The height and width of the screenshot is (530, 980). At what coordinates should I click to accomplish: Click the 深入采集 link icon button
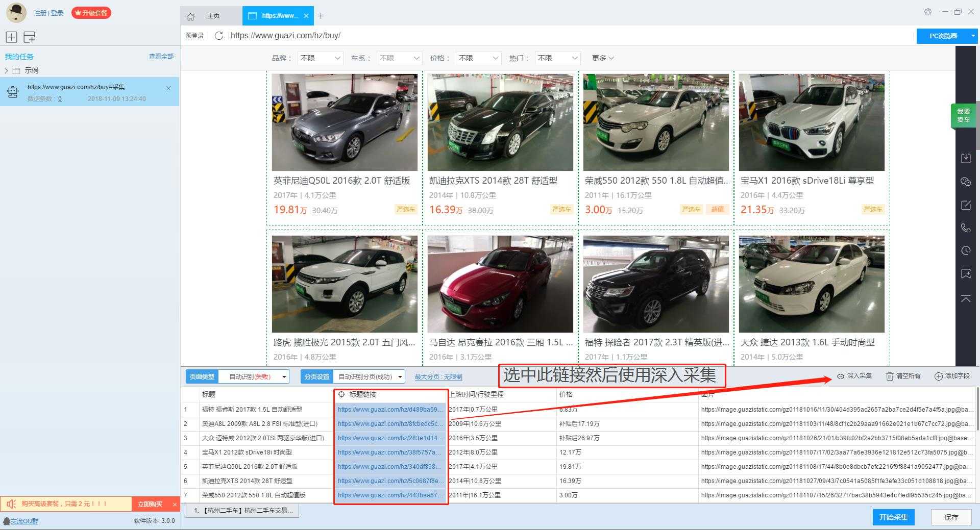coord(854,376)
